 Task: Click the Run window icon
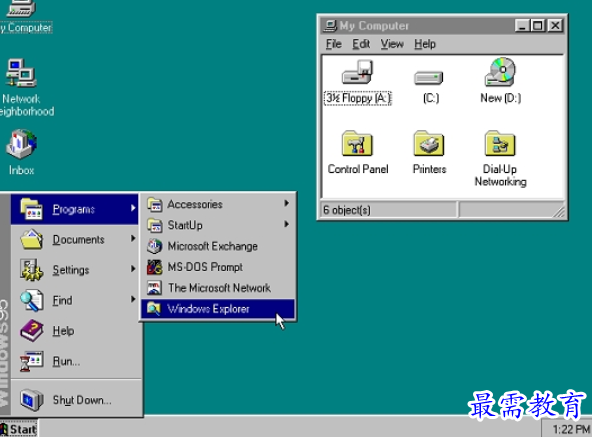tap(32, 361)
